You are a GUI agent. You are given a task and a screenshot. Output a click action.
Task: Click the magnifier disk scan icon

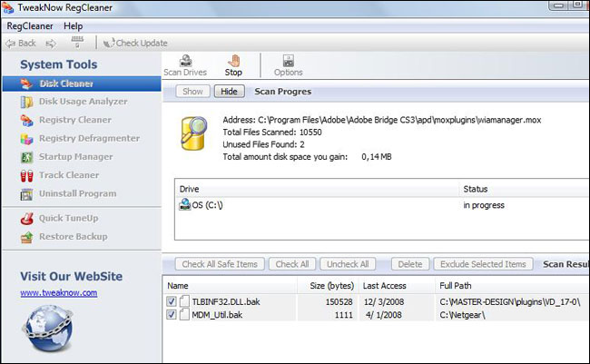click(x=193, y=133)
